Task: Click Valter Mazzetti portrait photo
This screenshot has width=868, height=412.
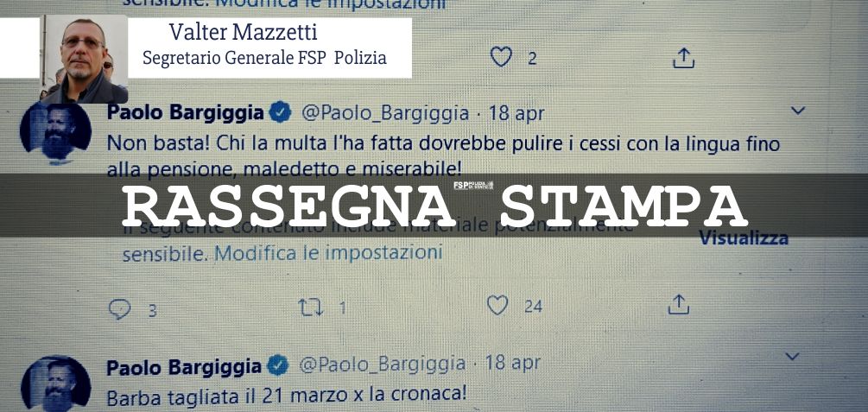Action: coord(84,59)
